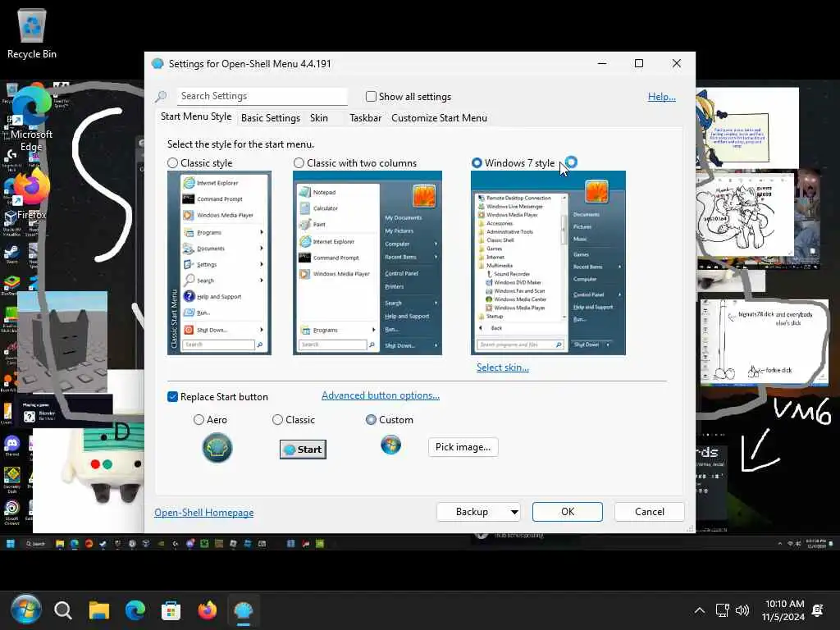This screenshot has height=630, width=840.
Task: Open volume speaker tray icon
Action: pyautogui.click(x=742, y=610)
